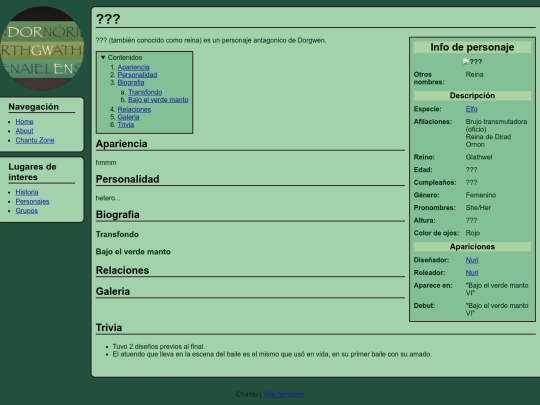Click the Glathwel value for Reino
Screen dimensions: 540x405
tap(479, 157)
